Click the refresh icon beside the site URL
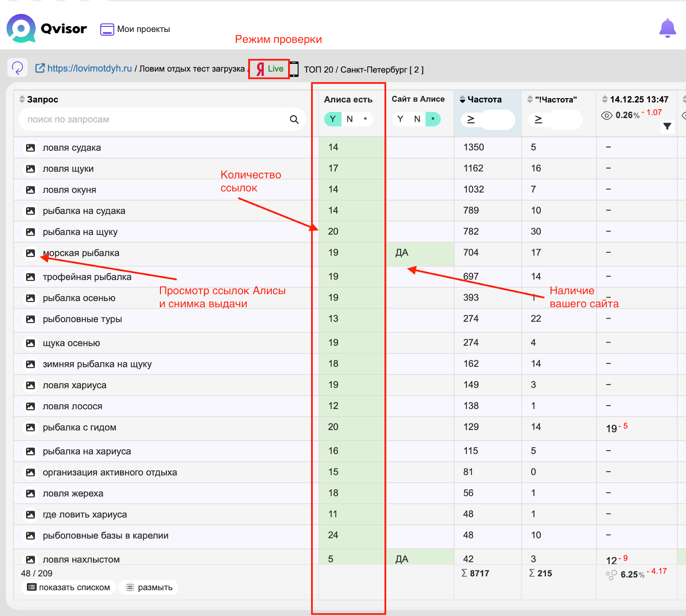The height and width of the screenshot is (616, 686). pyautogui.click(x=18, y=68)
